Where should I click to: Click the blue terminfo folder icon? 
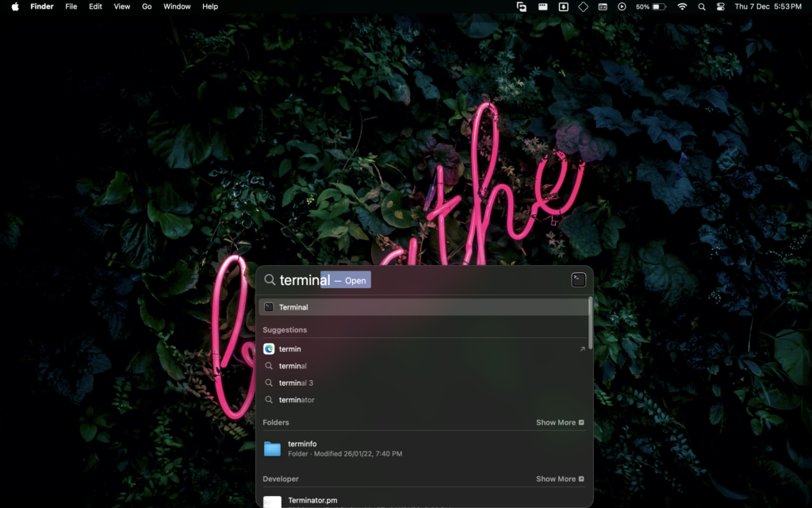click(273, 448)
